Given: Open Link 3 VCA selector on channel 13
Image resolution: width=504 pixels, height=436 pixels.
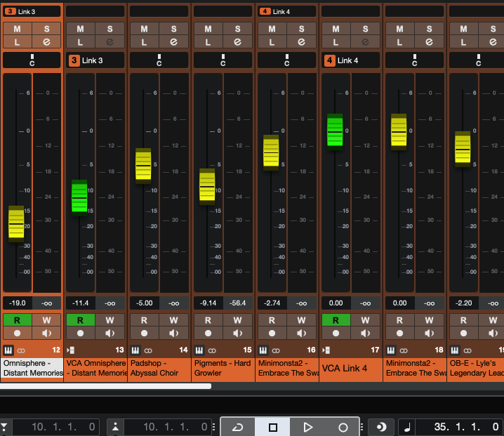Looking at the screenshot, I should click(94, 60).
